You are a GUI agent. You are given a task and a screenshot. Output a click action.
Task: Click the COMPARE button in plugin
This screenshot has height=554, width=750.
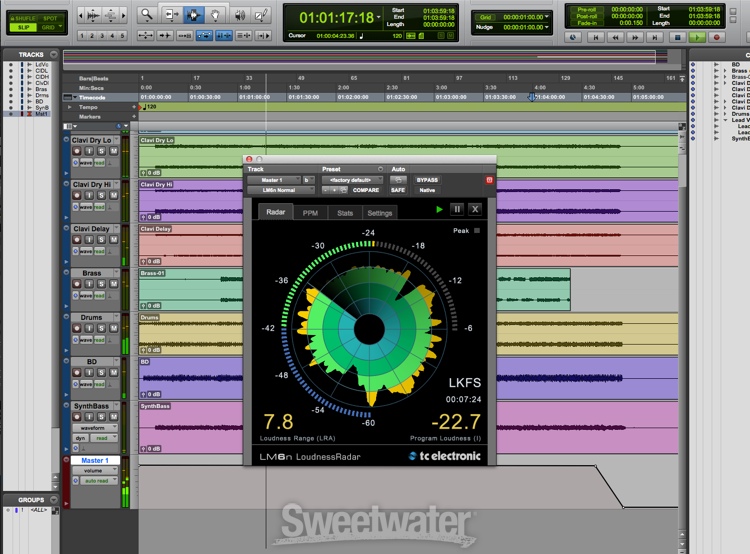click(x=366, y=190)
